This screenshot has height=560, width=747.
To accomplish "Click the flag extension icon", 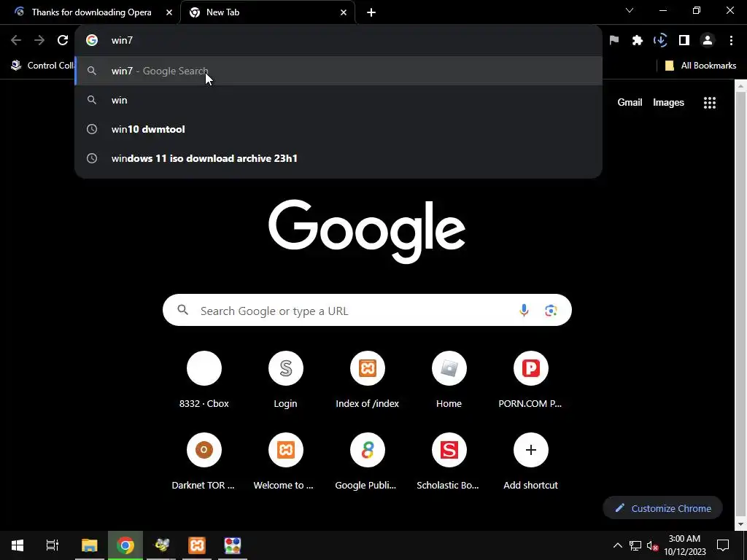I will click(614, 41).
